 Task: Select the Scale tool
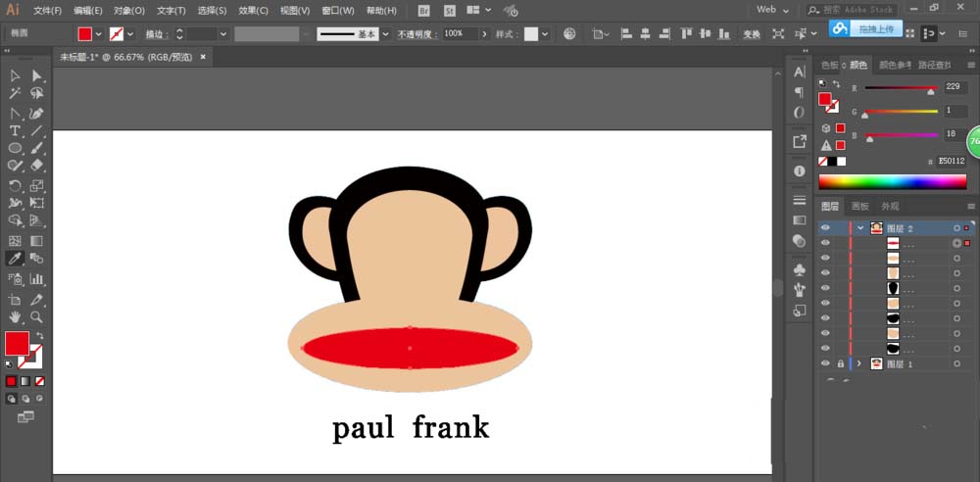[x=37, y=186]
